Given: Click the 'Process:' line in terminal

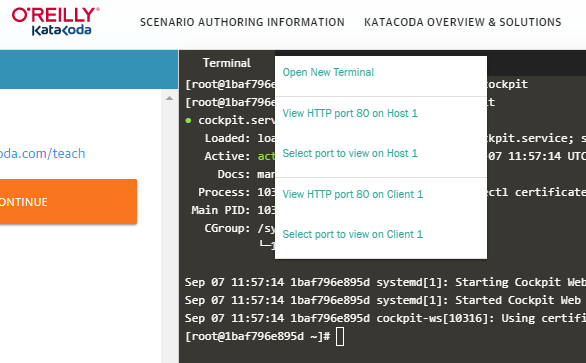Looking at the screenshot, I should coord(237,192).
